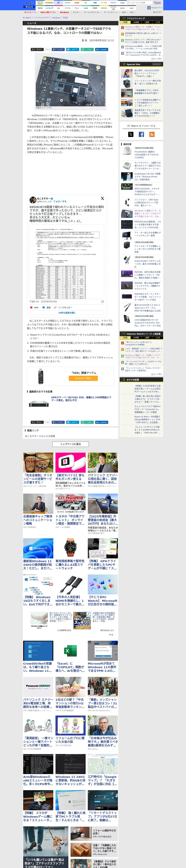Open Panasonic ENERGY sponsored card

coord(38,694)
